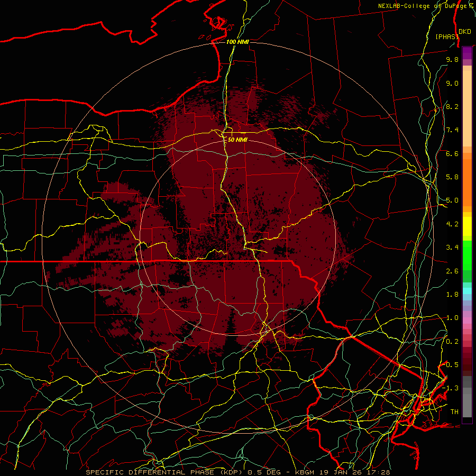This screenshot has width=476, height=476.
Task: Click the 2.6 value on the color scale
Action: click(x=452, y=271)
